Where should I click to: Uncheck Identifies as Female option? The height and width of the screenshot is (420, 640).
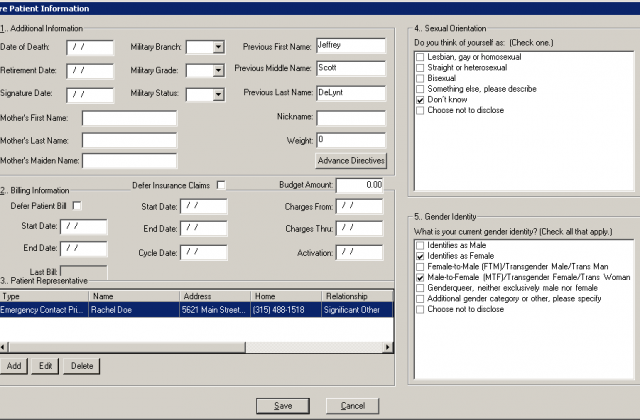click(x=421, y=256)
